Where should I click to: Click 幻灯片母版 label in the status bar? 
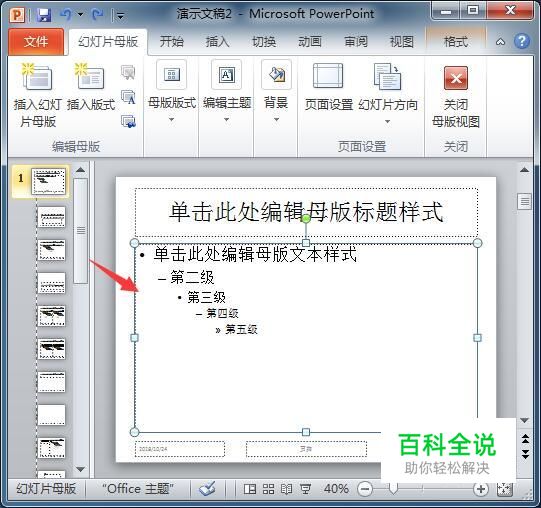pyautogui.click(x=46, y=489)
